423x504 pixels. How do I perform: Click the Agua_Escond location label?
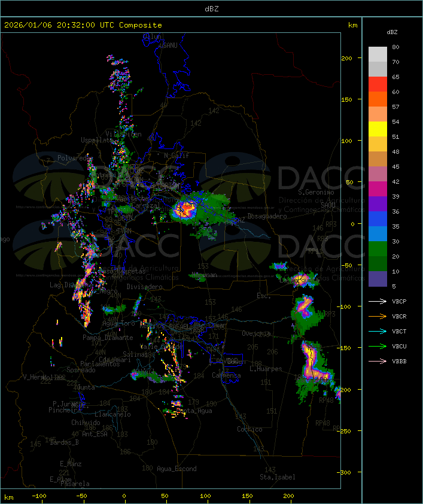coord(176,469)
